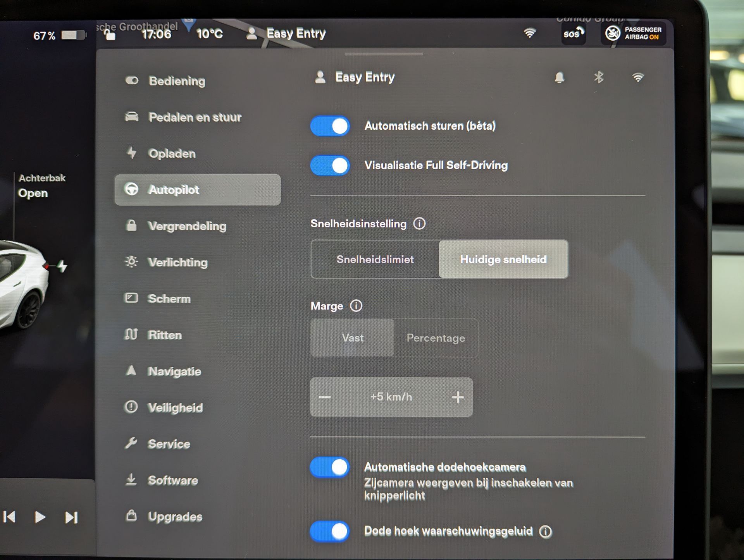Decrease speed margin with minus button
The image size is (744, 560).
(x=325, y=397)
